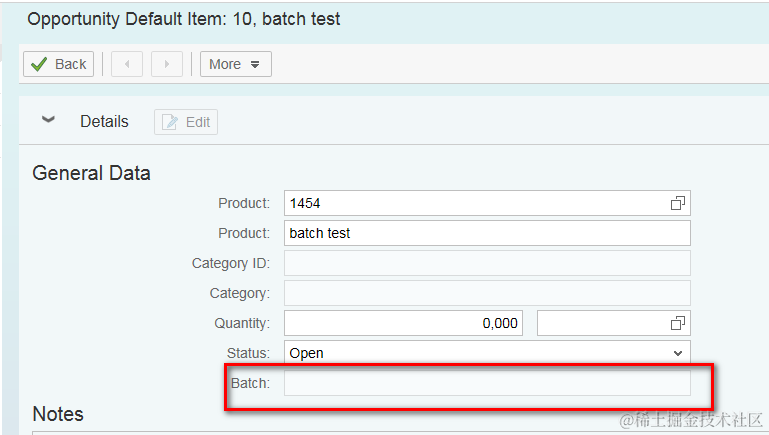769x435 pixels.
Task: Click the Back button
Action: coord(59,64)
